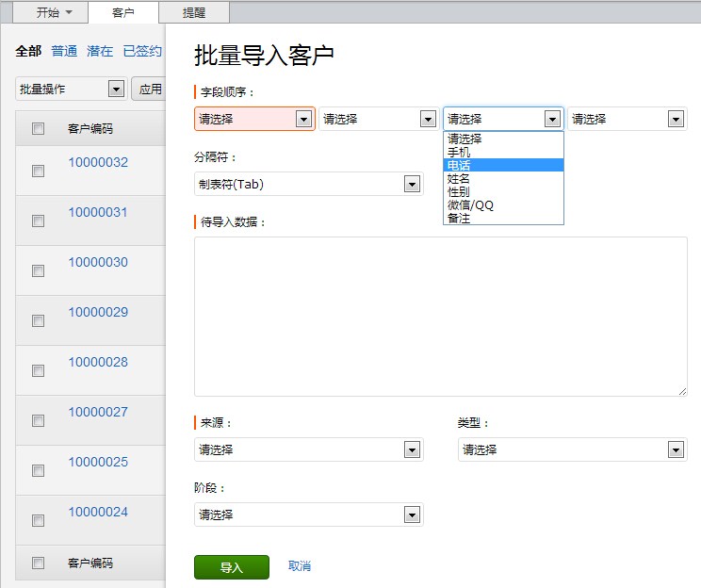
Task: Choose 姓名 option in field list
Action: [459, 178]
